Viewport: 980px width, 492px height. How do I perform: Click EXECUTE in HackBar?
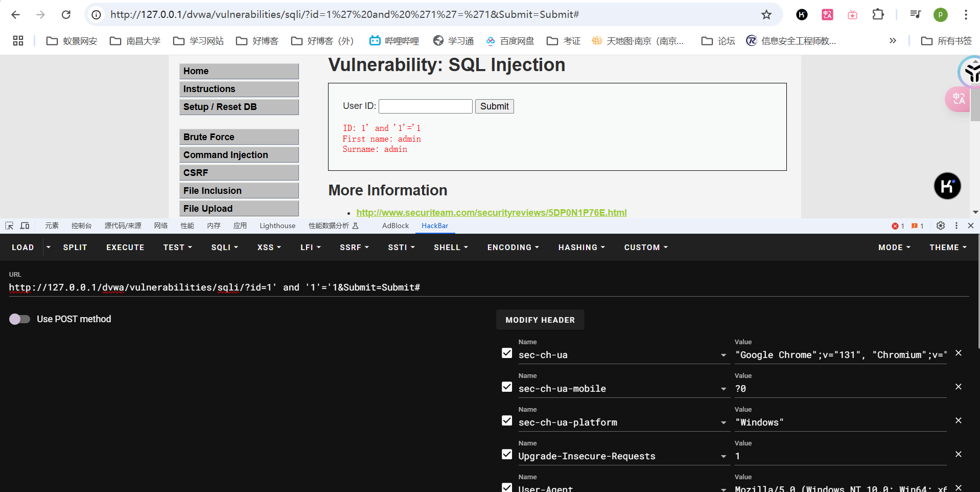coord(125,248)
